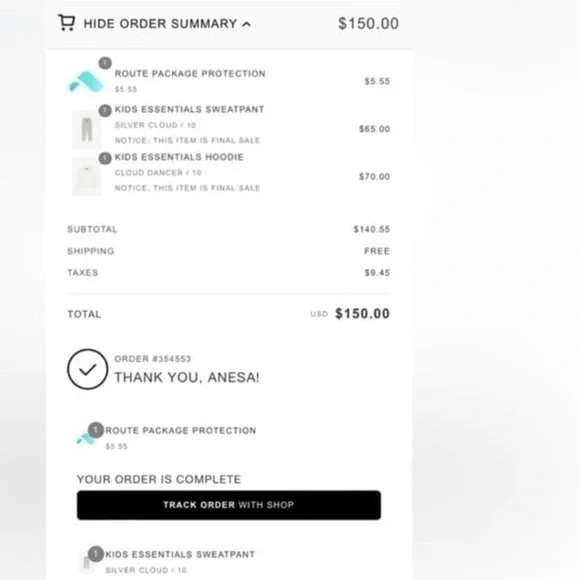
Task: Click the shopping cart icon
Action: pos(67,23)
